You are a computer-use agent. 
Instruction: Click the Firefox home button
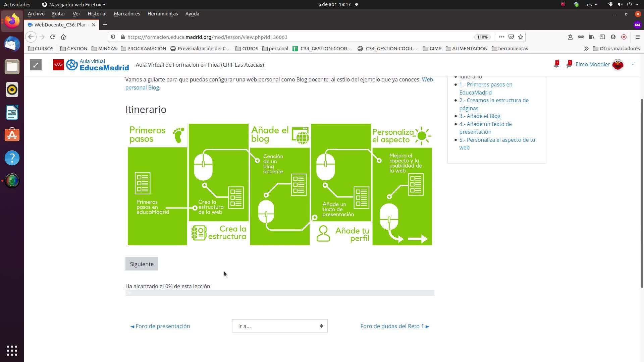click(63, 37)
